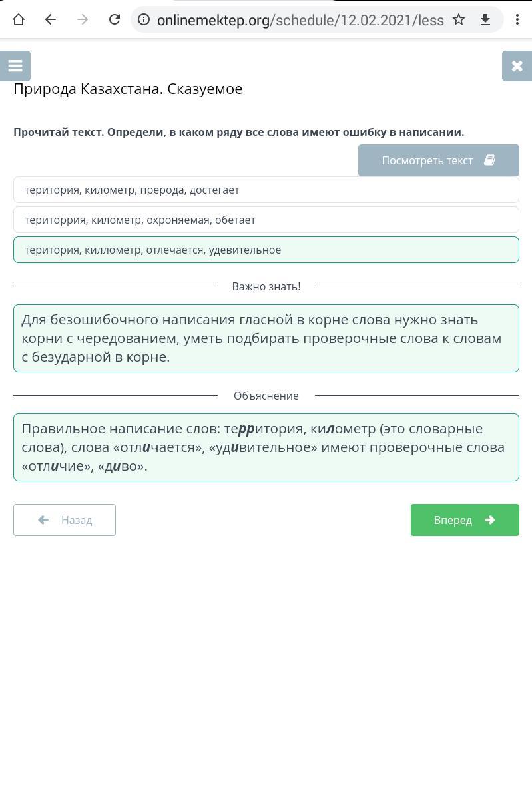Go to previous question with Назад

[x=65, y=520]
